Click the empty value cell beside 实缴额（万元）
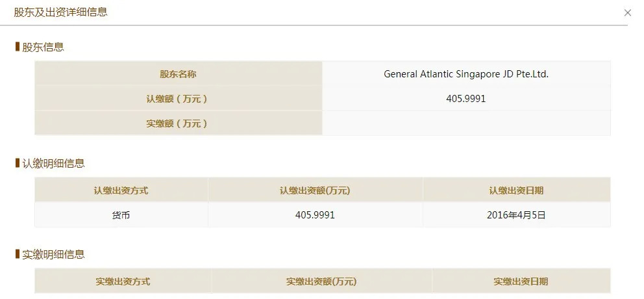This screenshot has width=644, height=299. point(466,123)
